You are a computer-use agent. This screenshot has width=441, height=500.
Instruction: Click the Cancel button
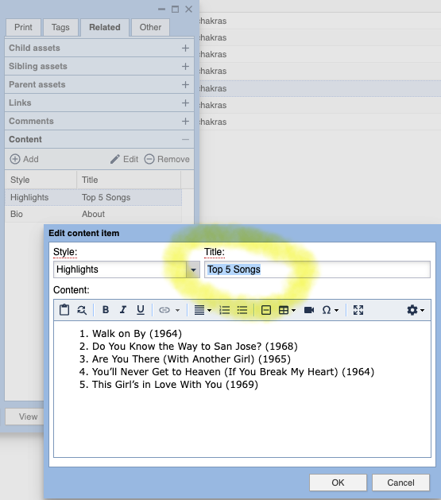(x=401, y=483)
